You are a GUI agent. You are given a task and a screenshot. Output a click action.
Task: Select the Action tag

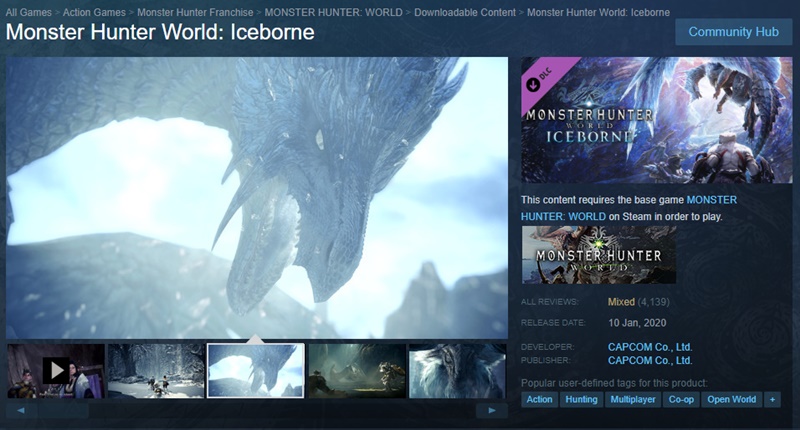point(539,399)
